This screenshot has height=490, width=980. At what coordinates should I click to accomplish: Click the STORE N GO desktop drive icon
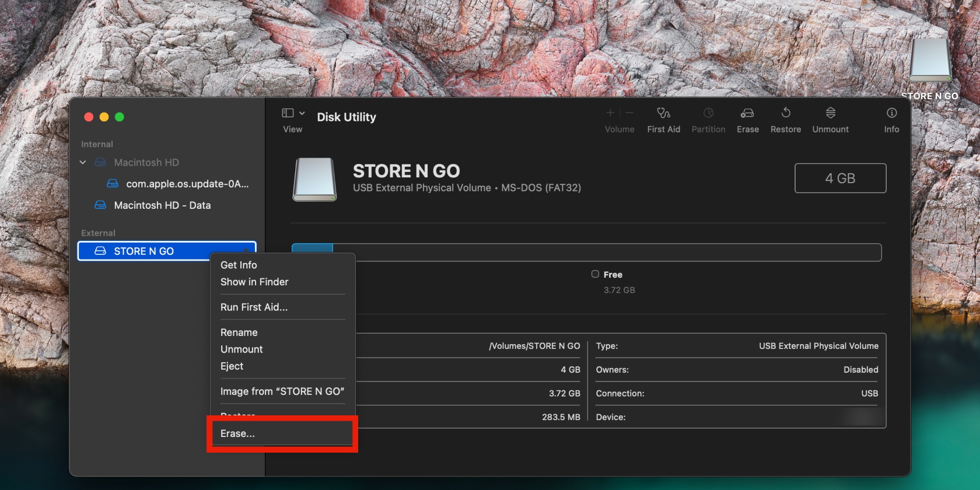coord(930,61)
